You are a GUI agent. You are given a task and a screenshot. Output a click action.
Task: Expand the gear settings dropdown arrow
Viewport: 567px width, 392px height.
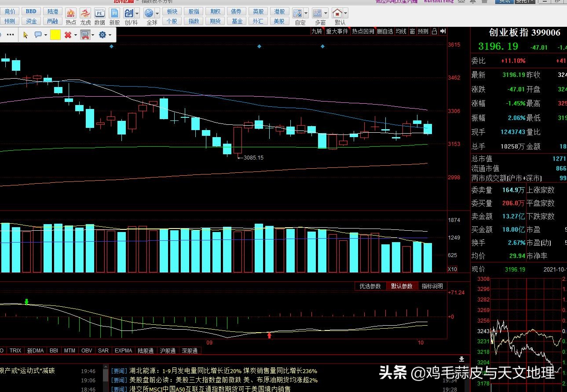click(x=110, y=35)
